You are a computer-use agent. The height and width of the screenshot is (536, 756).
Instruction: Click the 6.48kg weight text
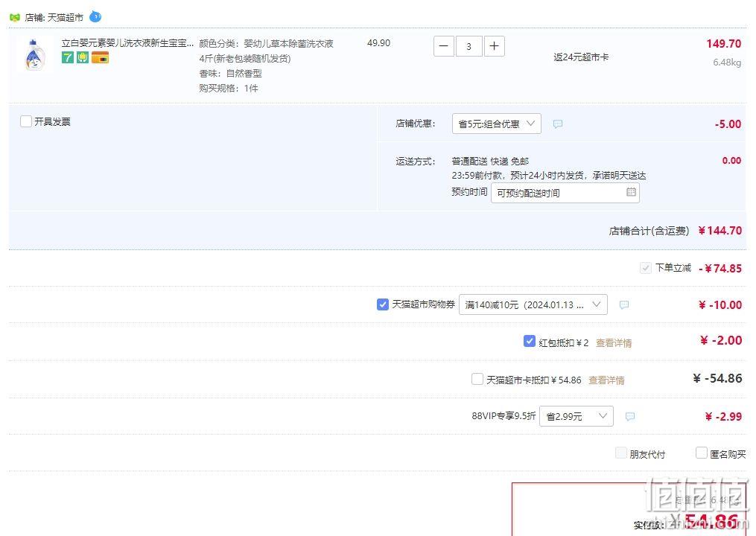tap(727, 63)
